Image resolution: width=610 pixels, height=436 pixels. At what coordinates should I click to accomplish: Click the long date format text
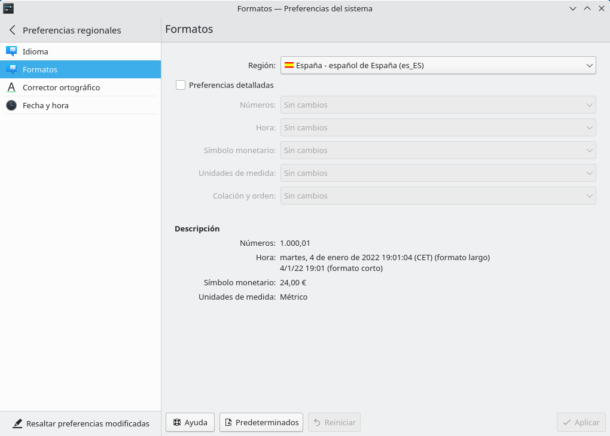pos(385,257)
